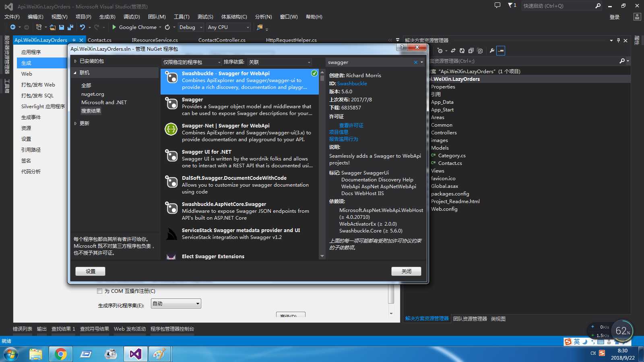Switch to the ContactController.cs tab
The image size is (644, 362).
222,40
